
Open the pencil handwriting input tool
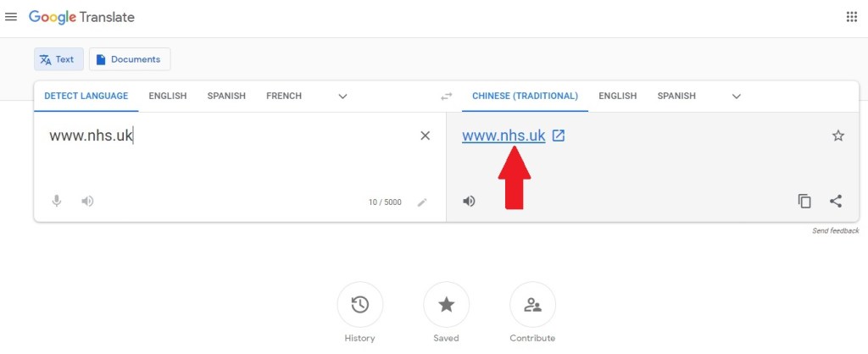tap(422, 202)
